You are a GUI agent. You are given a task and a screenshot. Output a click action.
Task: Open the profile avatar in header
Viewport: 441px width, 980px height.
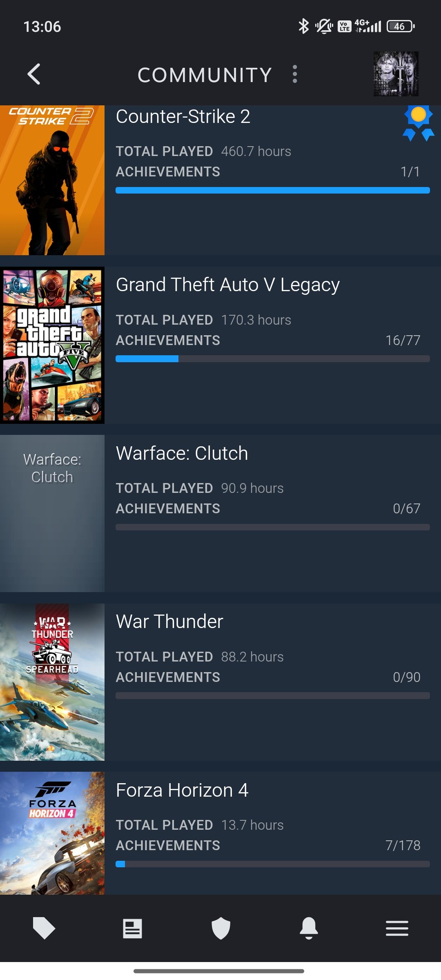[396, 74]
